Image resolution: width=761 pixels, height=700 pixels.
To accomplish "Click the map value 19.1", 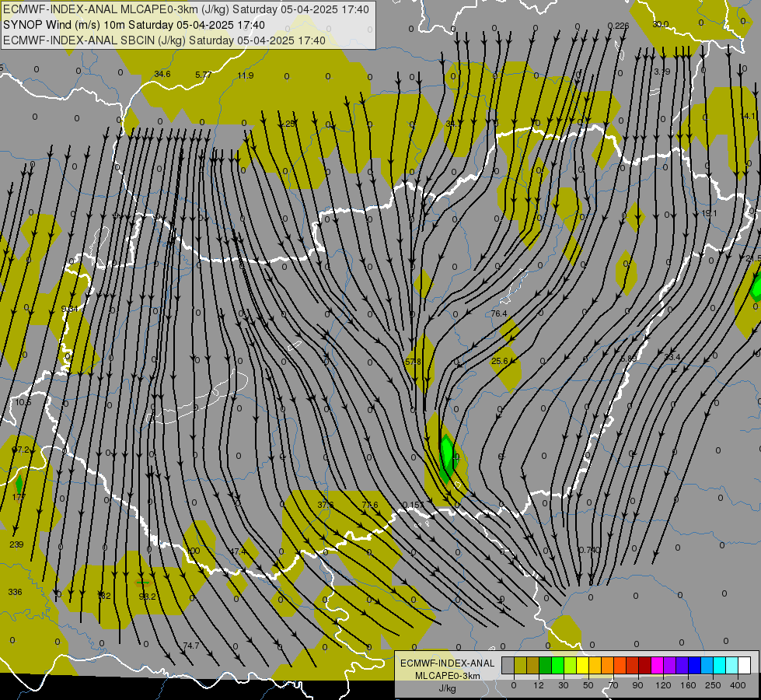I will click(709, 213).
